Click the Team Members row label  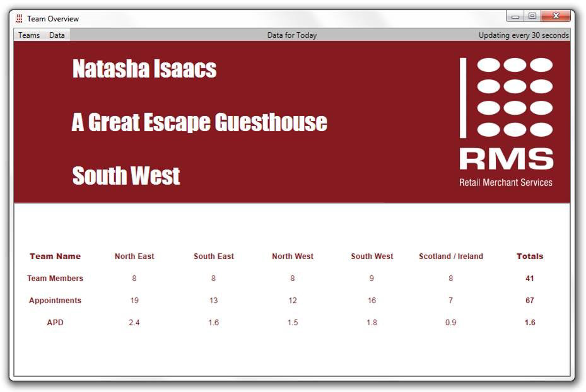coord(55,279)
